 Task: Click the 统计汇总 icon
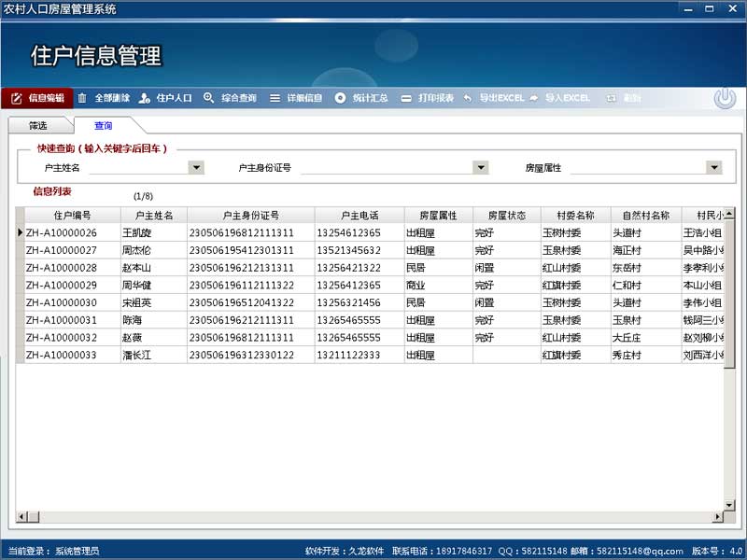pyautogui.click(x=340, y=98)
